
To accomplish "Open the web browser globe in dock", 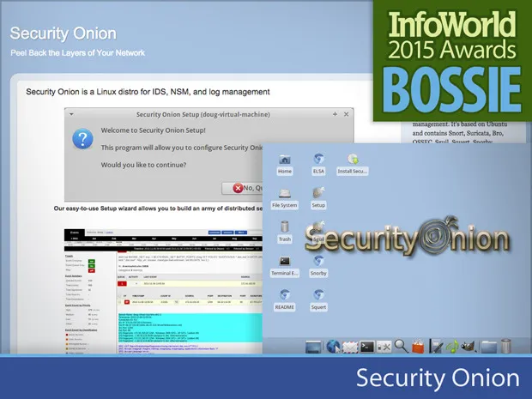I will pyautogui.click(x=333, y=347).
